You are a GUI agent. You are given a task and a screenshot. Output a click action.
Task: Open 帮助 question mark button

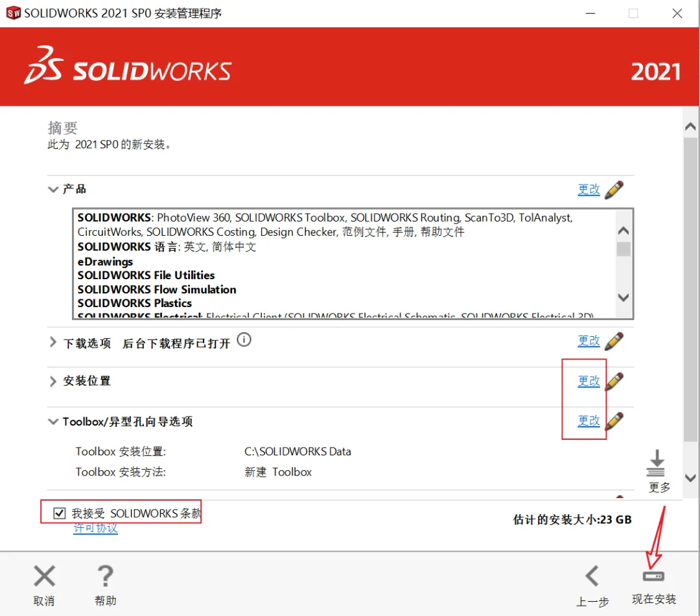tap(106, 585)
